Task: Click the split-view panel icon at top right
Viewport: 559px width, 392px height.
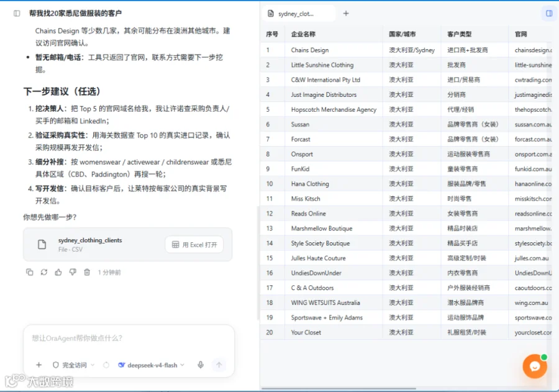Action: pyautogui.click(x=550, y=14)
